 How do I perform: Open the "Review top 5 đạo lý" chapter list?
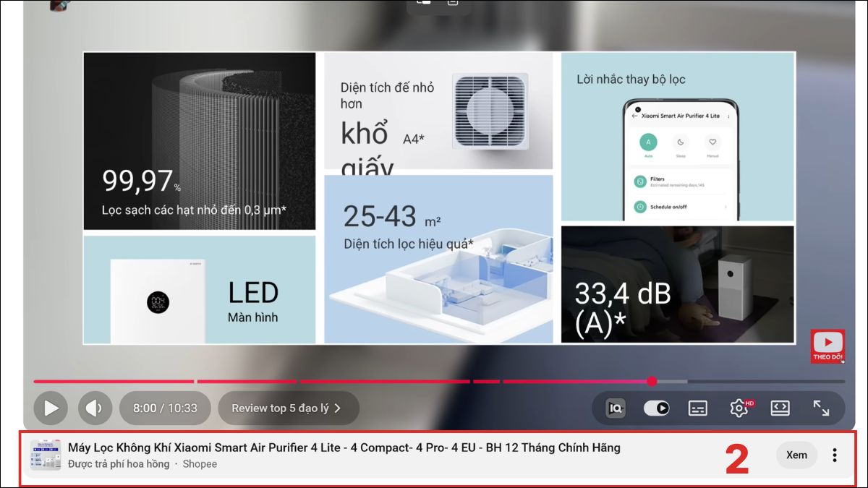click(286, 408)
